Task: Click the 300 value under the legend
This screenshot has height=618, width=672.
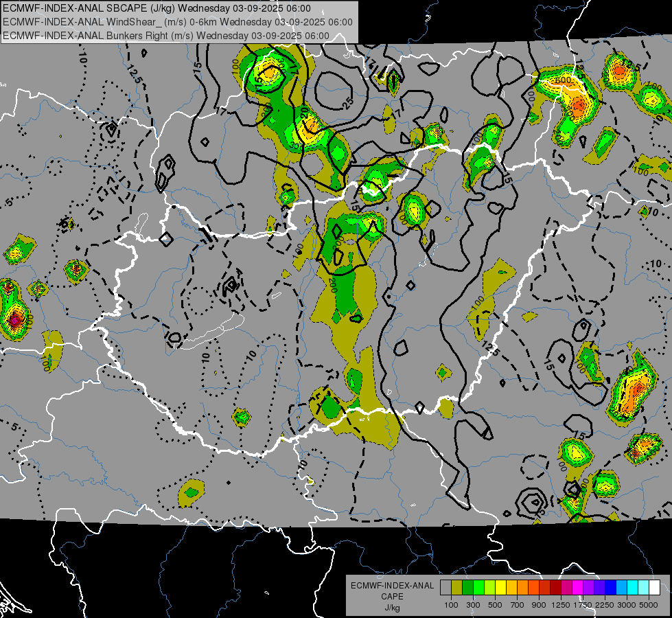Action: [473, 605]
